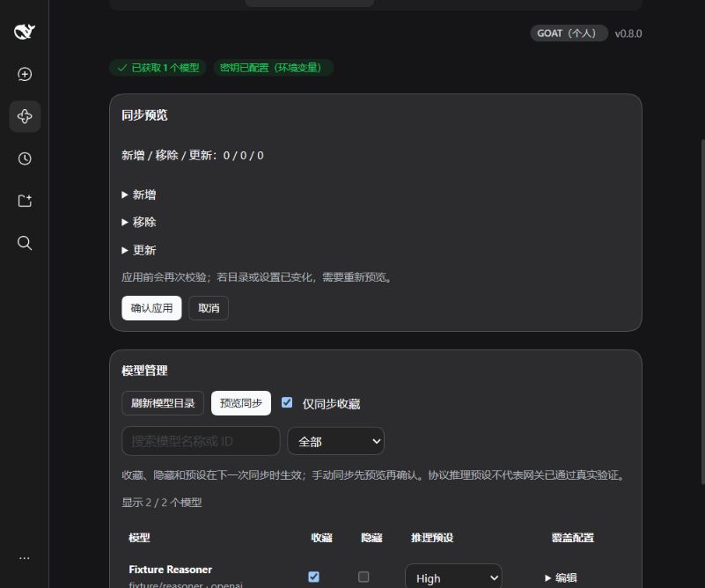Click the 刷新模型目录 button

point(163,403)
